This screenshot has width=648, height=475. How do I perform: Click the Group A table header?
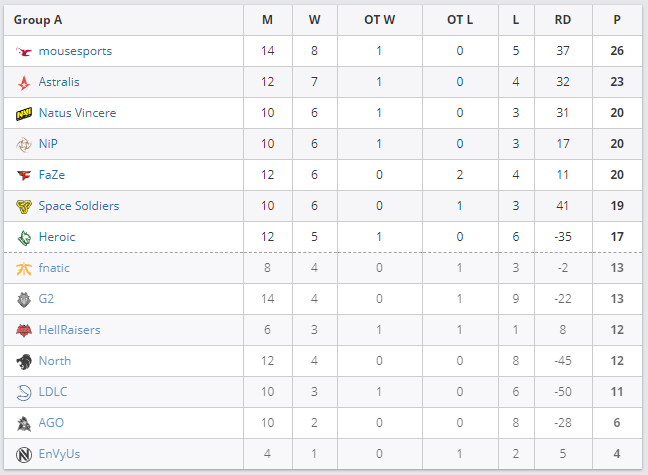click(38, 20)
